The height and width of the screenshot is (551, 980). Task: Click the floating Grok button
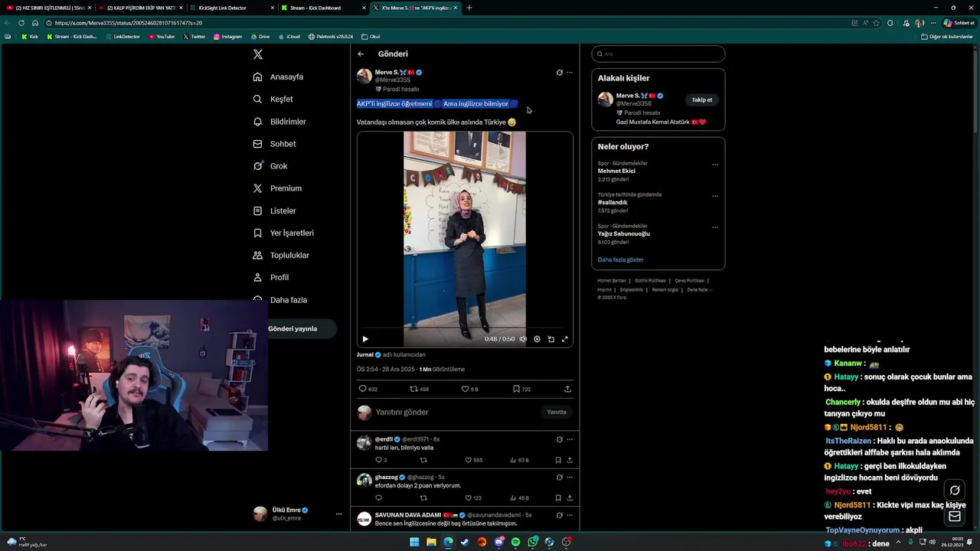[x=955, y=491]
